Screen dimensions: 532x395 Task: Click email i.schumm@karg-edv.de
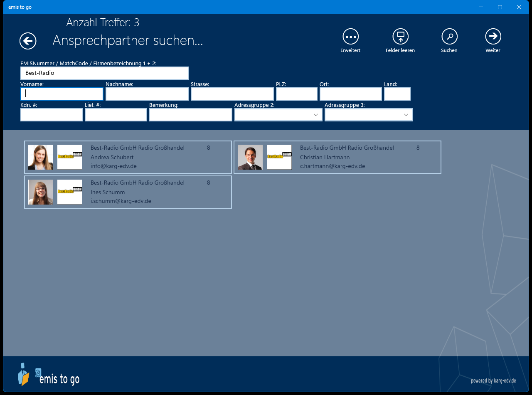121,201
